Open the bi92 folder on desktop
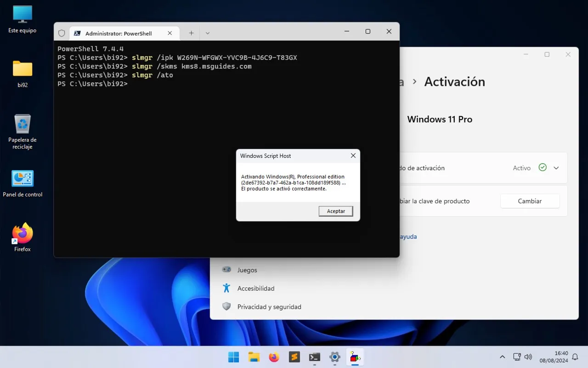588x368 pixels. coord(23,74)
